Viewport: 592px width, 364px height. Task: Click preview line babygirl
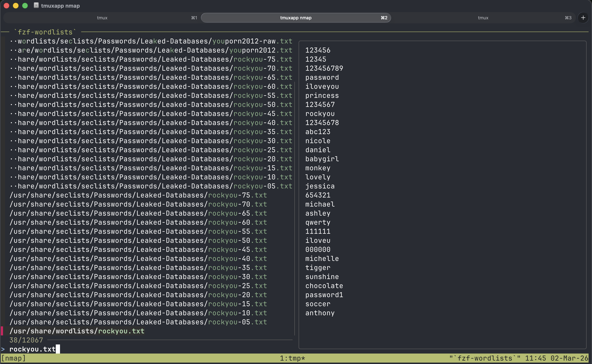click(x=322, y=159)
